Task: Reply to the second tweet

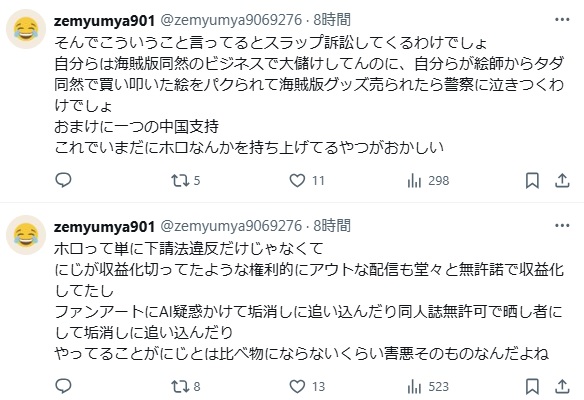Action: tap(63, 386)
